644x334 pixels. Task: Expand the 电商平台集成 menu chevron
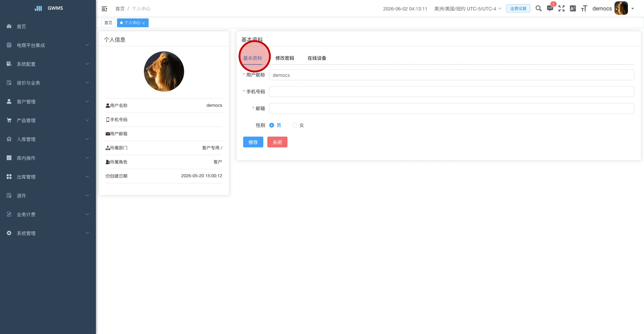87,45
